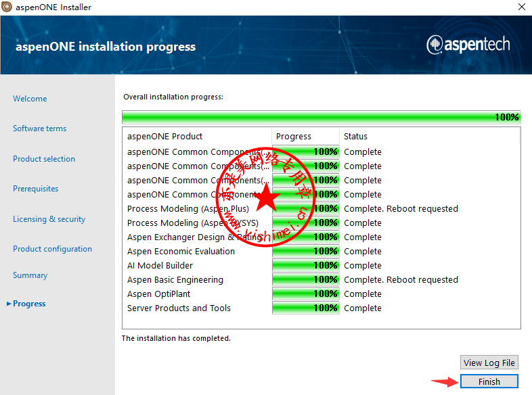
Task: Click the 'aspenONE installation progress' heading
Action: tap(106, 47)
